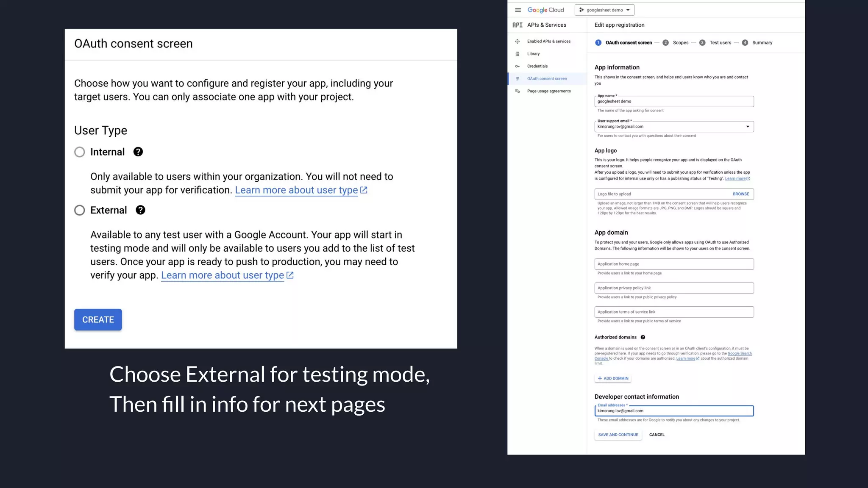This screenshot has height=488, width=868.
Task: Click the APIs & Services heading
Action: [546, 25]
